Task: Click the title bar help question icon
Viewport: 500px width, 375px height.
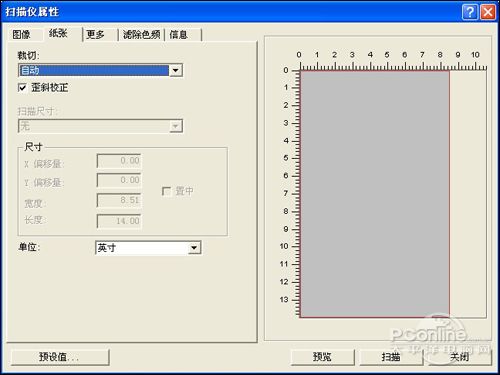Action: click(470, 12)
